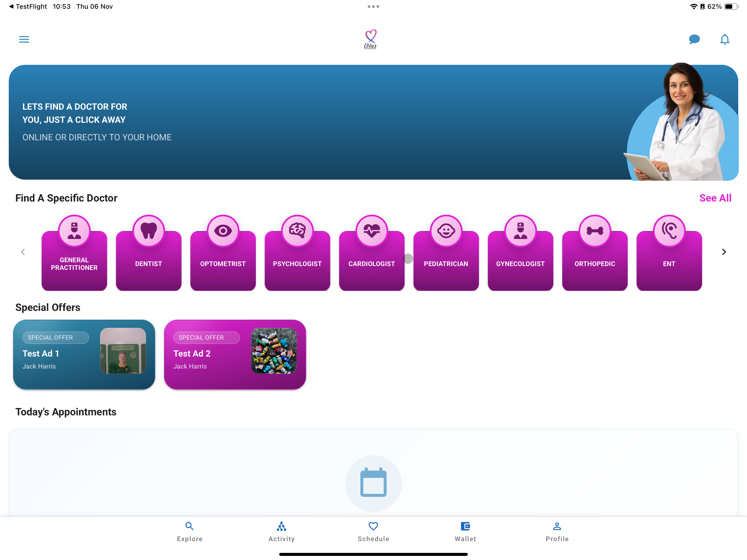Choose the ENT ear category
This screenshot has height=560, width=747.
tap(669, 253)
